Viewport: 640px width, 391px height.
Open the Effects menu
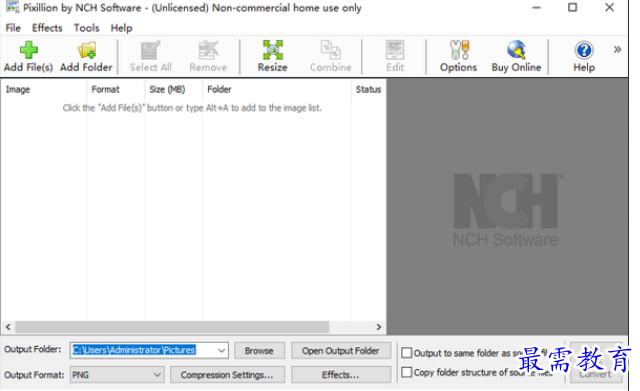click(x=47, y=28)
